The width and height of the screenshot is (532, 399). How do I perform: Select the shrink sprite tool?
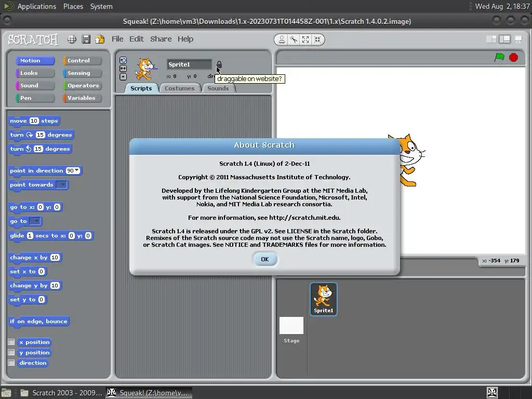317,39
